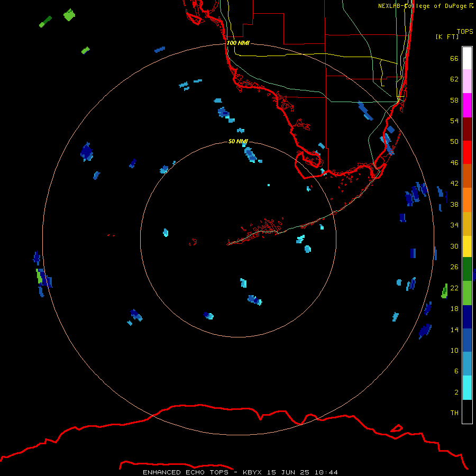Click the 2 scale value

[x=456, y=392]
